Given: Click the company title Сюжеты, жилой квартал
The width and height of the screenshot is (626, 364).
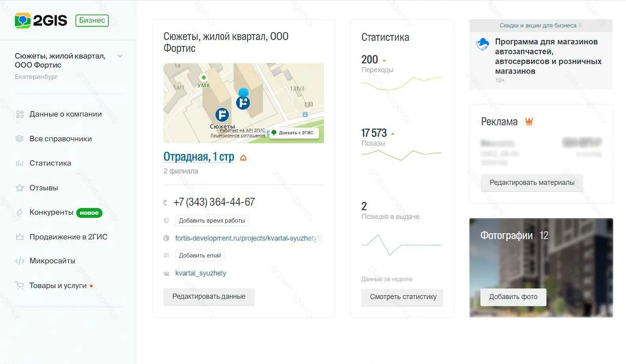Looking at the screenshot, I should pos(226,42).
